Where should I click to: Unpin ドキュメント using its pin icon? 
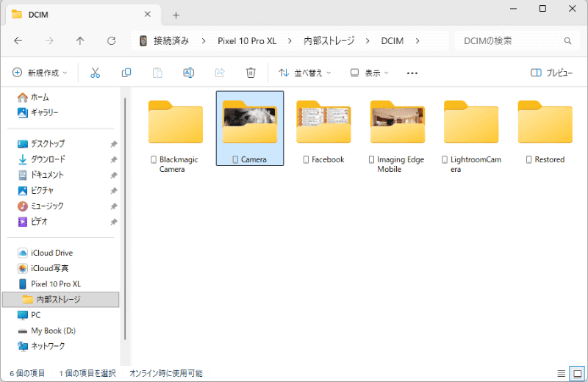pos(114,175)
